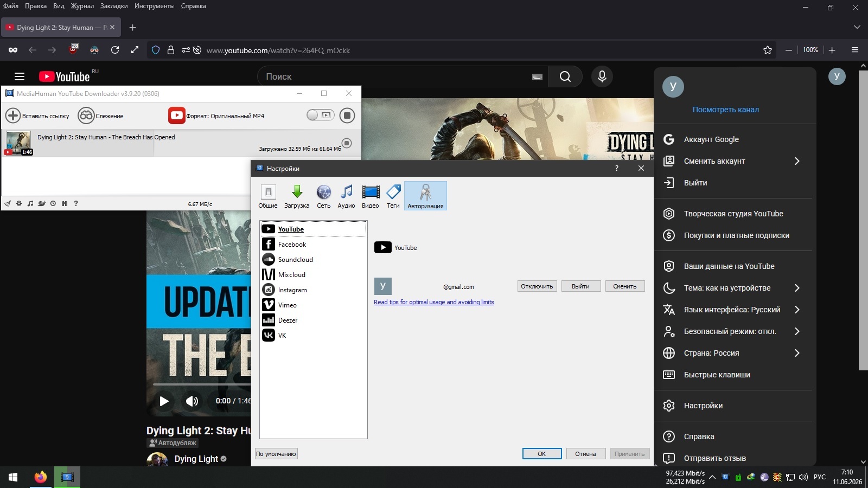Switch to the Общие settings tab
Viewport: 868px width, 488px height.
(268, 196)
